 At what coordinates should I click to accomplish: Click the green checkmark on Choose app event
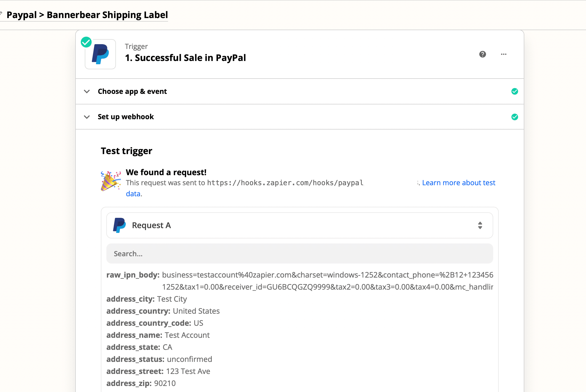[515, 91]
